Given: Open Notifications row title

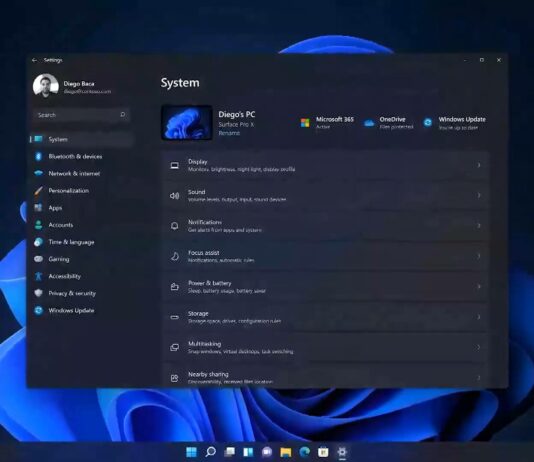Looking at the screenshot, I should 205,222.
